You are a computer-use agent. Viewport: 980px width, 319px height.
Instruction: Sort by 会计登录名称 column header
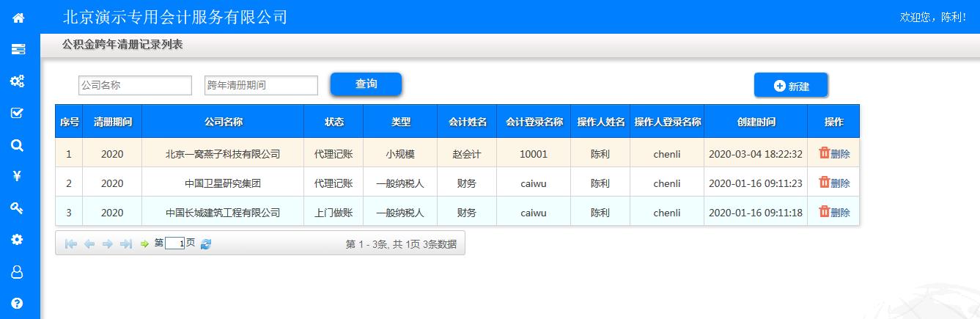(534, 122)
